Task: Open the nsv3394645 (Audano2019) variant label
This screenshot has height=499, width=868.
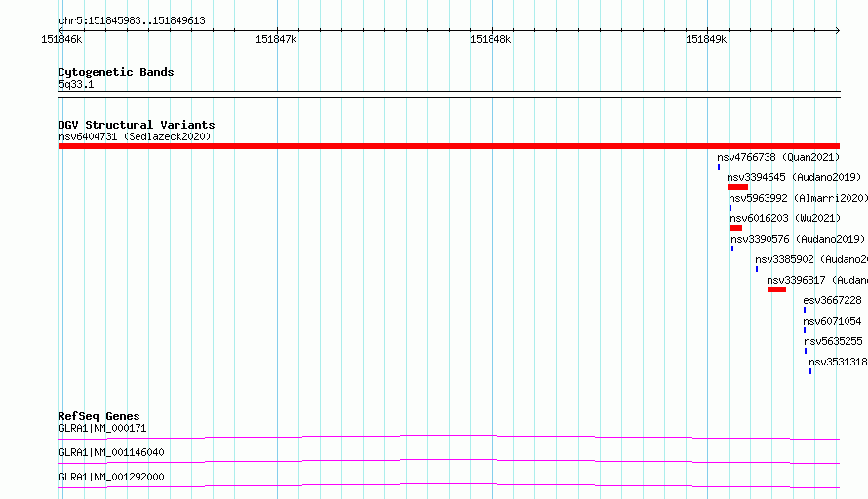Action: (794, 177)
